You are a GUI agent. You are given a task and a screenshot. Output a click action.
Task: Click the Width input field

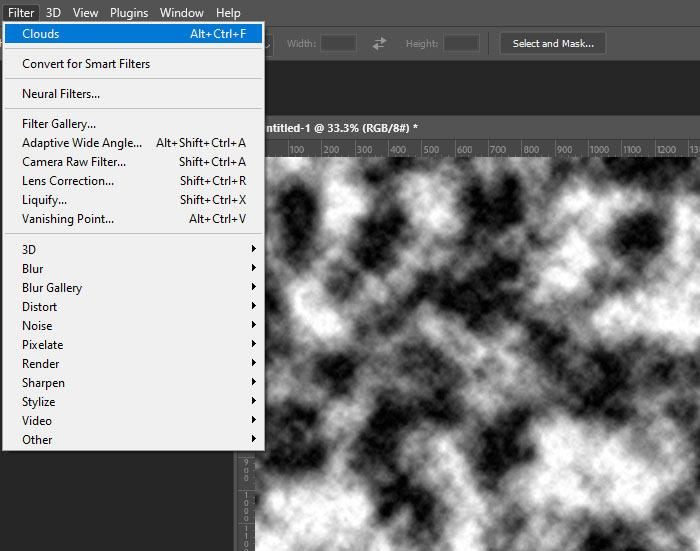point(338,43)
